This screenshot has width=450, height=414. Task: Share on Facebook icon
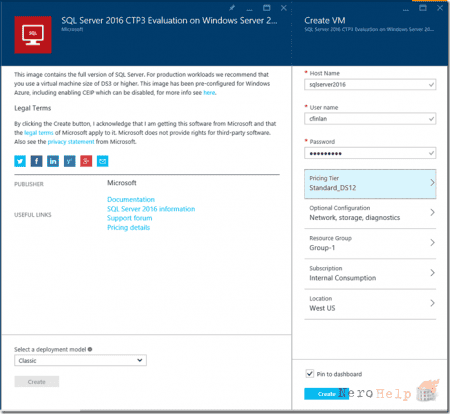coord(36,161)
